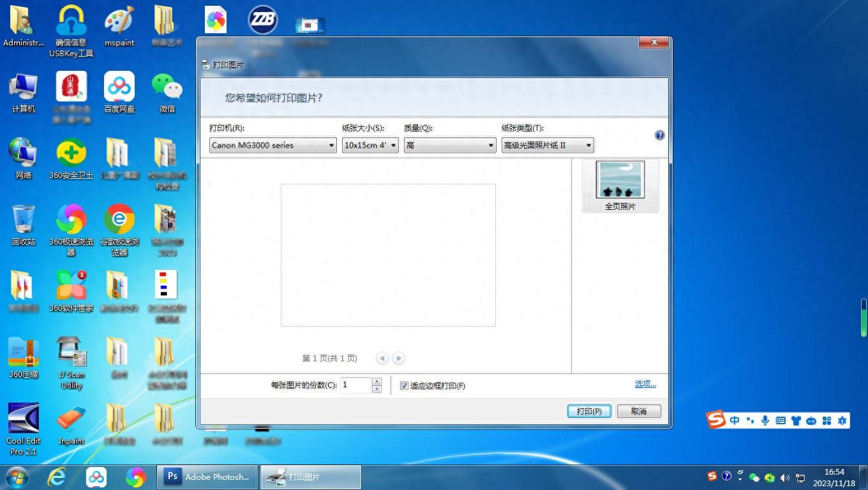This screenshot has width=868, height=490.
Task: Increase copies with the up stepper arrow
Action: coord(377,382)
